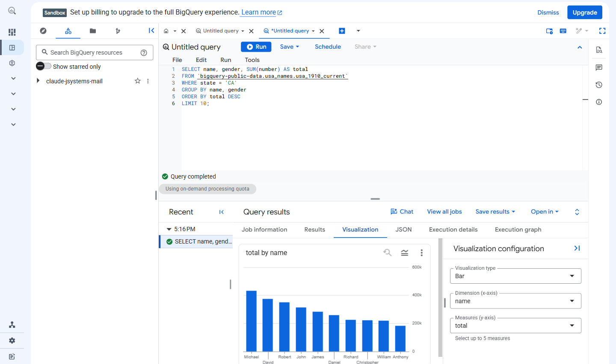Open the Visualization type dropdown
616x364 pixels.
tap(515, 276)
